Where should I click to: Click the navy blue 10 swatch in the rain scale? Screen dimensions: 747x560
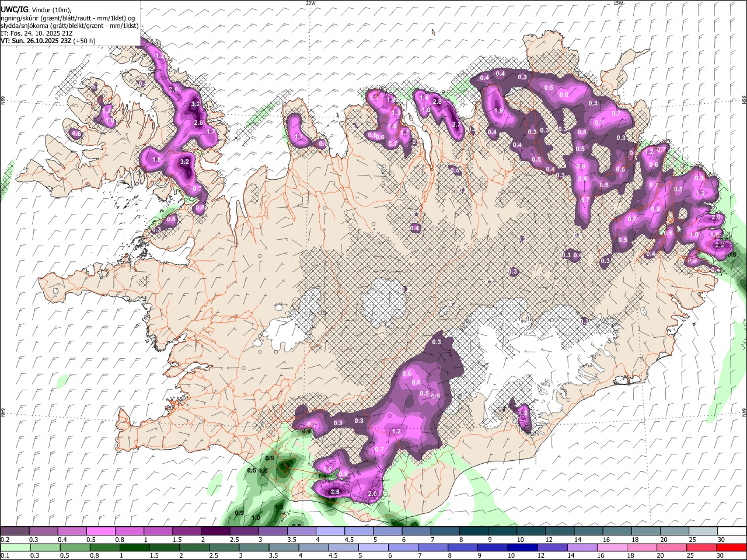(x=523, y=547)
